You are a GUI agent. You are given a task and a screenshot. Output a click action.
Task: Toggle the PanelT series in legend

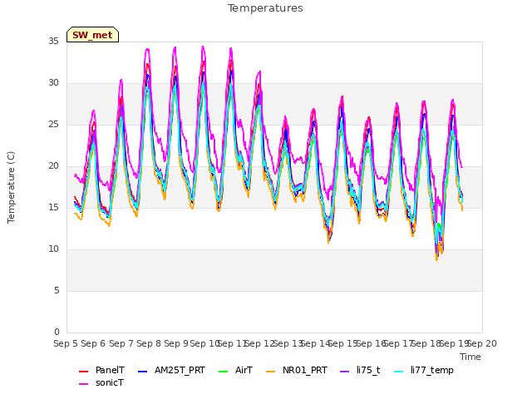101,370
